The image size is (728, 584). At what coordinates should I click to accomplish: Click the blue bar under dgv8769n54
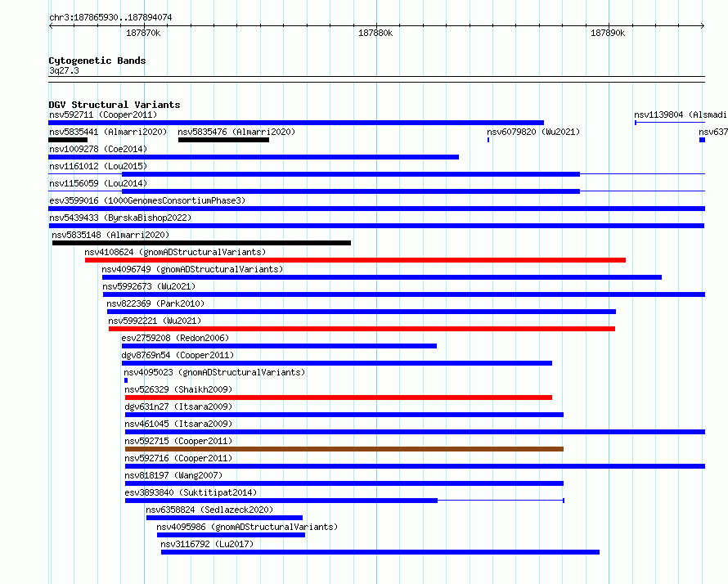click(337, 363)
